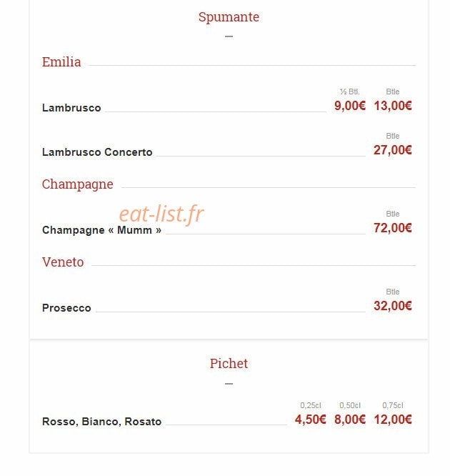This screenshot has width=450, height=476.
Task: Select the Emilia region heading
Action: point(61,62)
